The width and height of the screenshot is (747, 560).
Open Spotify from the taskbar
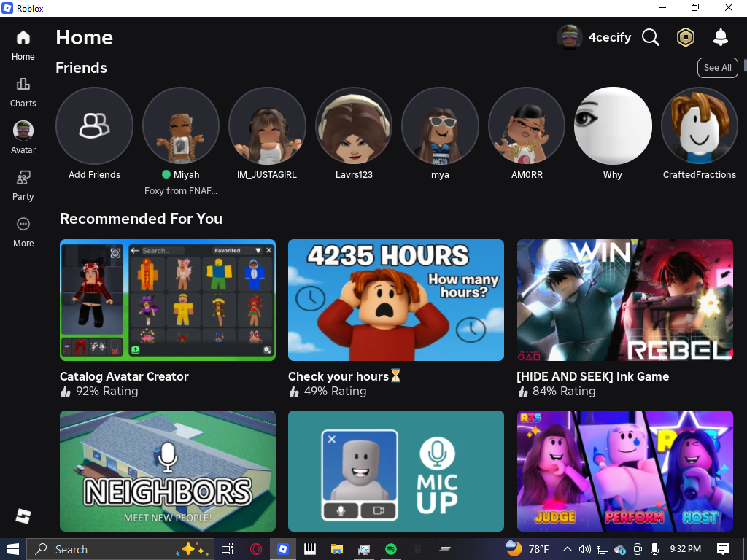pos(391,549)
